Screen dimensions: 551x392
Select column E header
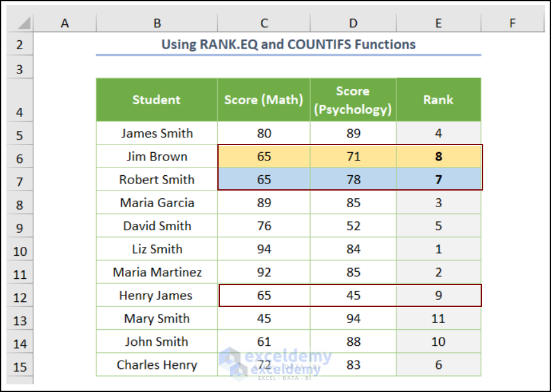(438, 23)
